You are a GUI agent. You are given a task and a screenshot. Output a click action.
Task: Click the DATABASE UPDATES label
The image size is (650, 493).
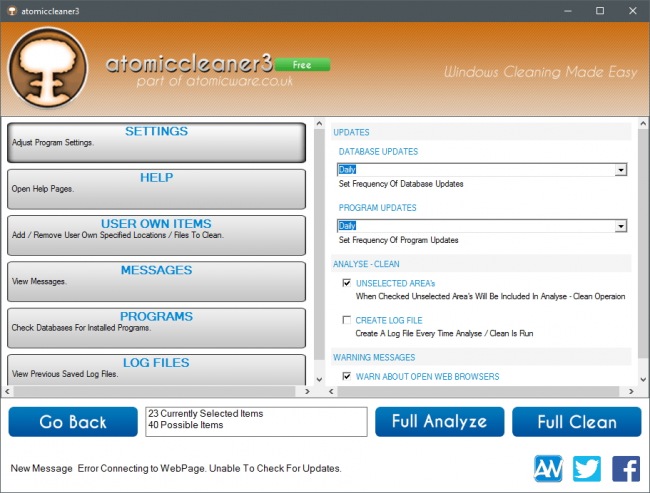coord(378,151)
